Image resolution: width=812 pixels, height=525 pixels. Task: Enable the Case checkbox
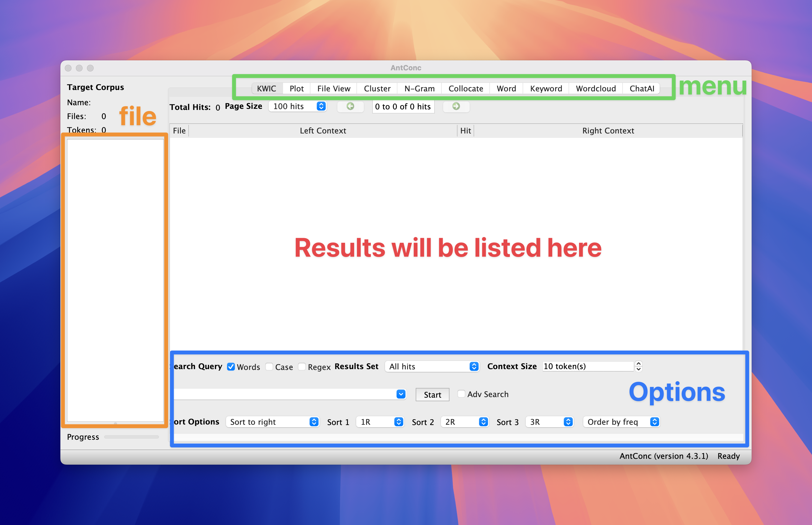(269, 367)
